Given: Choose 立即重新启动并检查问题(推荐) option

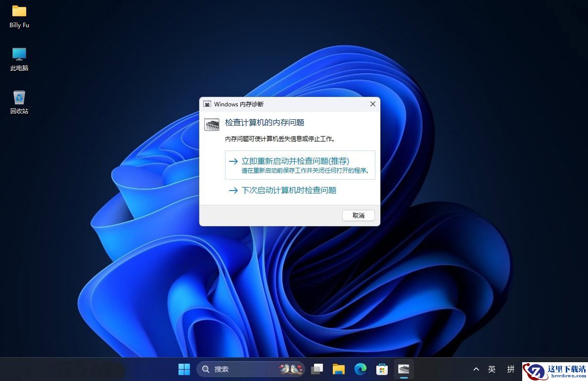Looking at the screenshot, I should point(300,165).
